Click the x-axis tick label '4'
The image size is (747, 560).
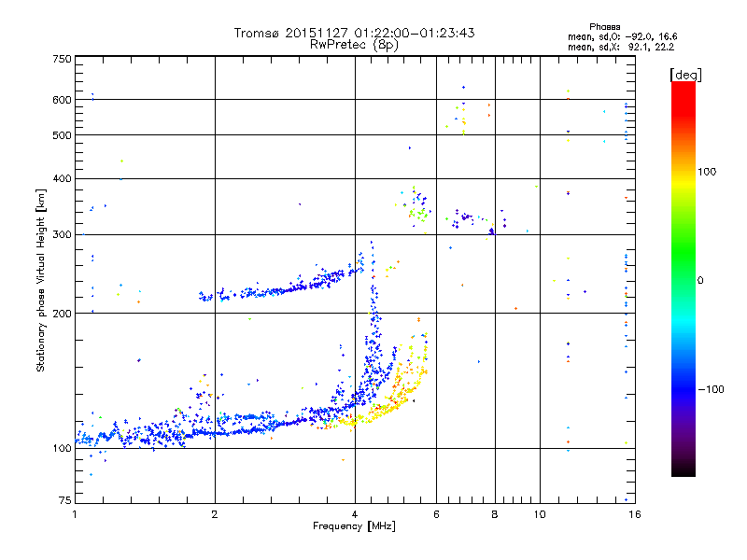click(x=355, y=514)
